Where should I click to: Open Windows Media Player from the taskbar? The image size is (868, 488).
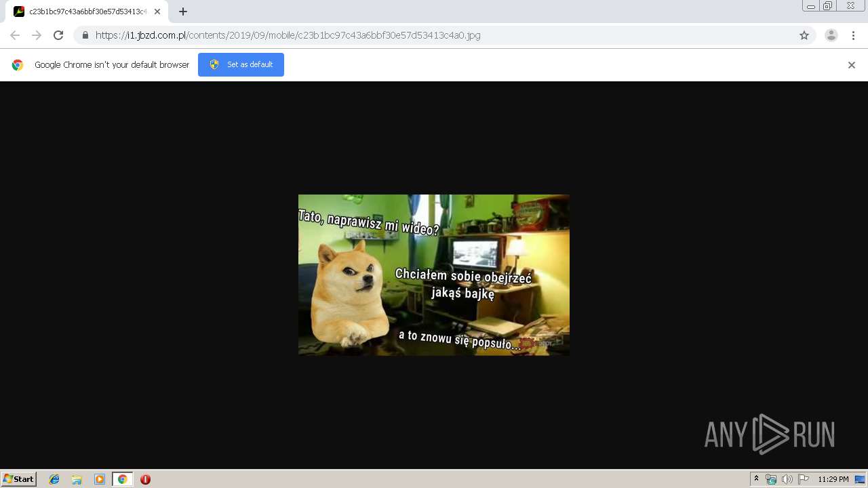100,479
